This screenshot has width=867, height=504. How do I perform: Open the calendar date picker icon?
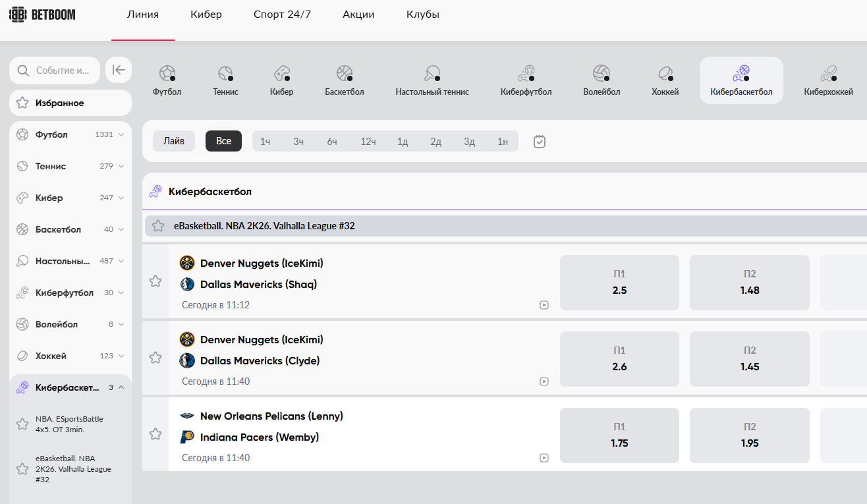coord(540,141)
